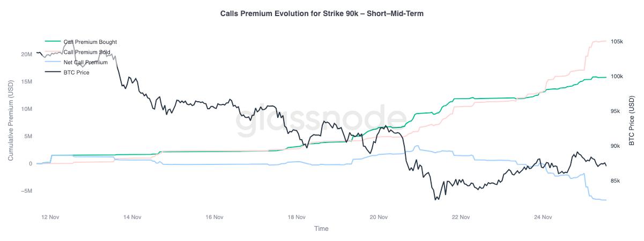Select the −5M left axis tick label
Viewport: 644px width, 241px height.
pyautogui.click(x=25, y=191)
